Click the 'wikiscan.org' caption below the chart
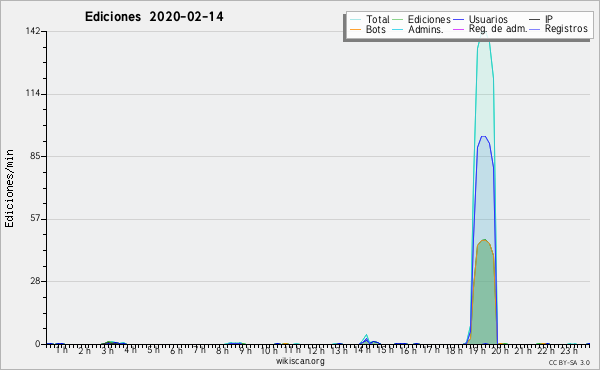Screen dimensions: 600x370 [300, 361]
